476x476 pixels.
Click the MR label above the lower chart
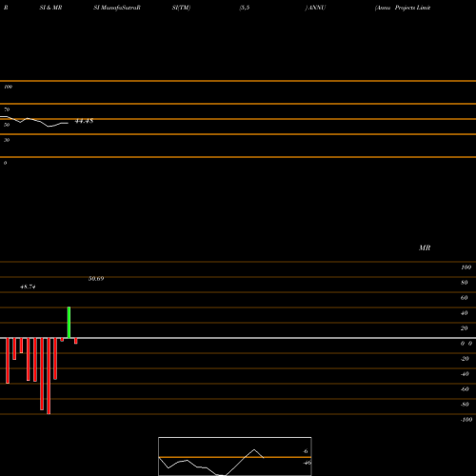[x=425, y=248]
